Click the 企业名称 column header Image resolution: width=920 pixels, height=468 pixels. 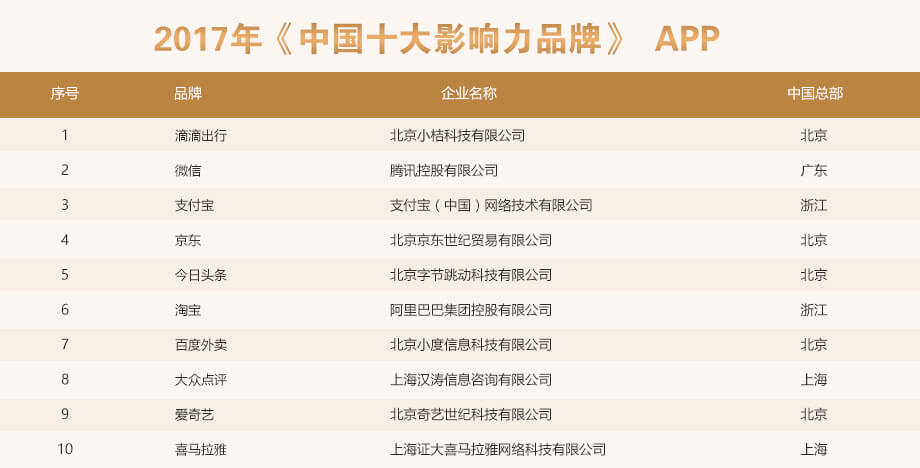pyautogui.click(x=469, y=93)
